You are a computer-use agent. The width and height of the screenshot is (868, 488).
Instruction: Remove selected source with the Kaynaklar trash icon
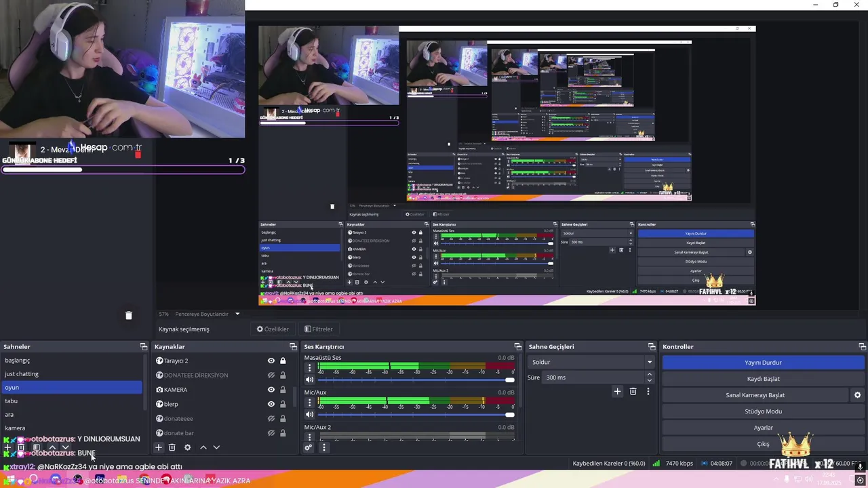pos(172,447)
